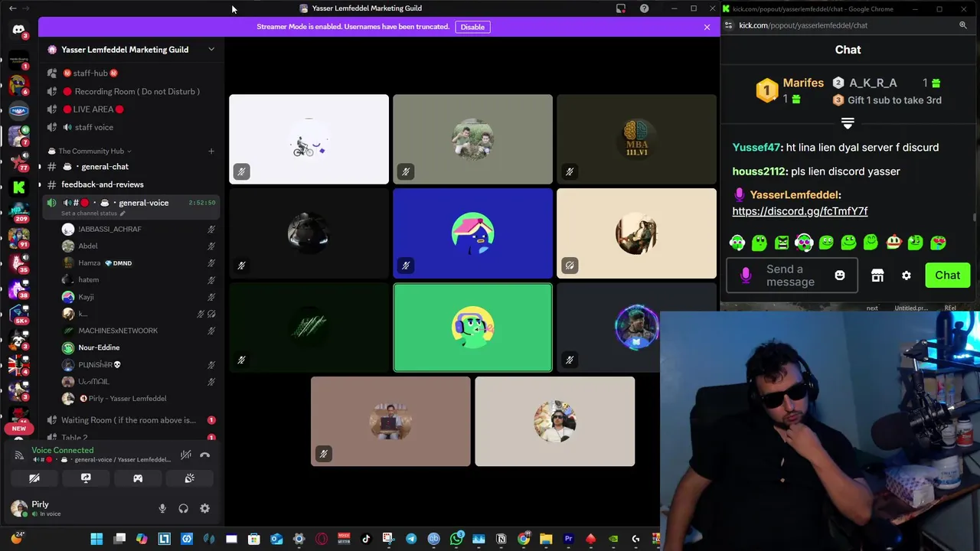This screenshot has height=551, width=980.
Task: Toggle headphone deafen beside Pirly
Action: pos(184,508)
